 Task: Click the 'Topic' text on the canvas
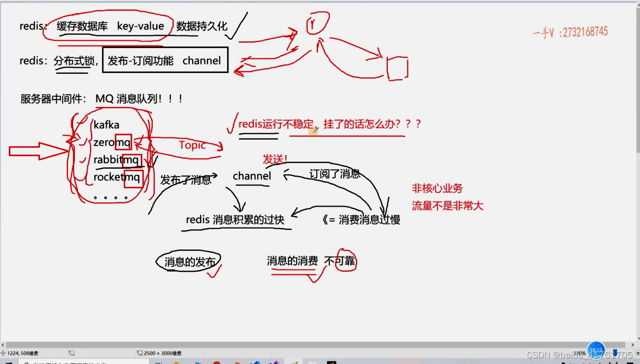click(192, 145)
